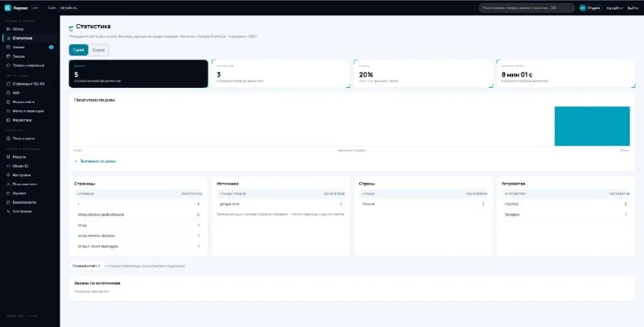This screenshot has width=644, height=327.
Task: Open the На сайт dropdown in header
Action: click(614, 8)
